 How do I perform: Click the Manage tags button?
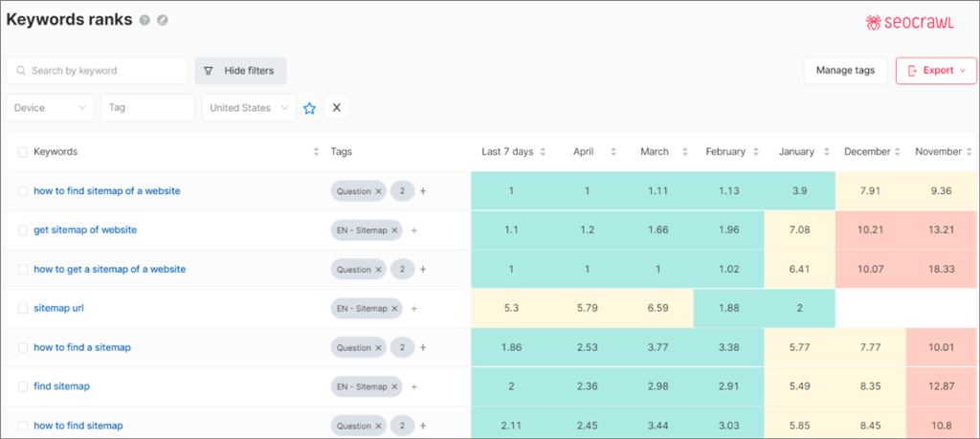[x=845, y=71]
